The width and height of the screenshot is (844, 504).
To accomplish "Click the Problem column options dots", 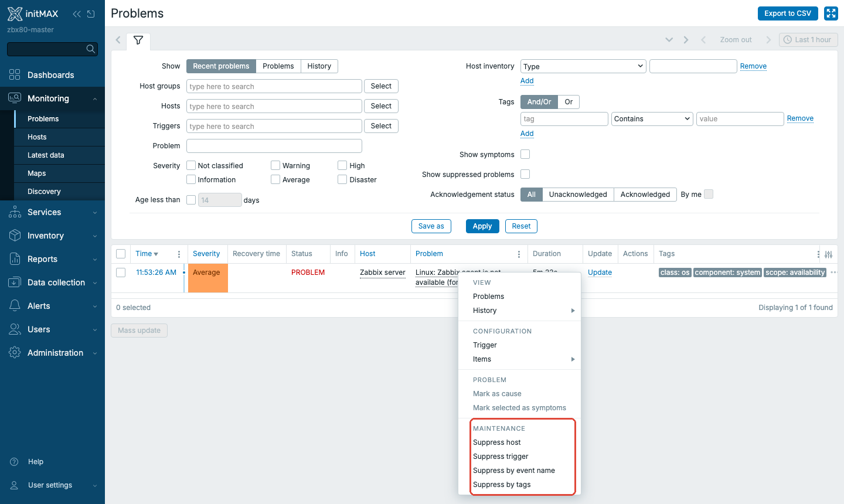I will 519,254.
